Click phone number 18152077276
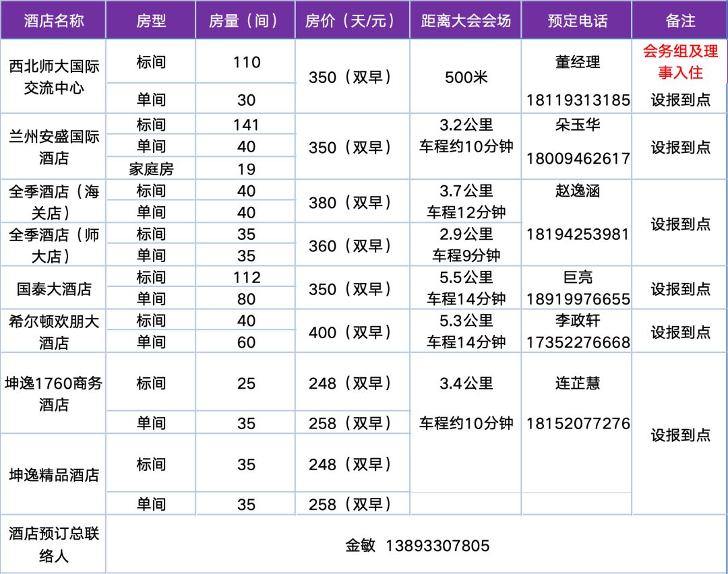Viewport: 728px width, 574px height. (578, 423)
